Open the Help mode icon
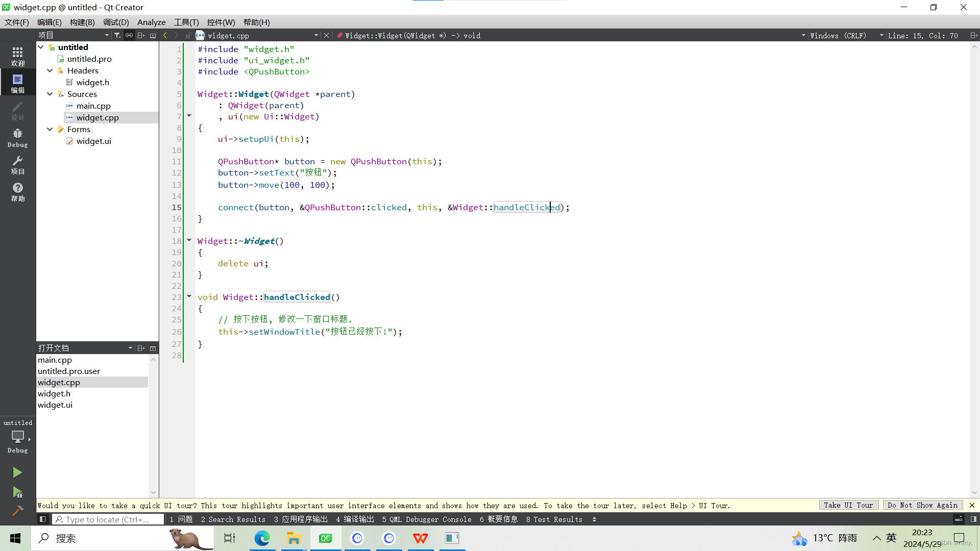Viewport: 980px width, 551px height. (x=17, y=192)
